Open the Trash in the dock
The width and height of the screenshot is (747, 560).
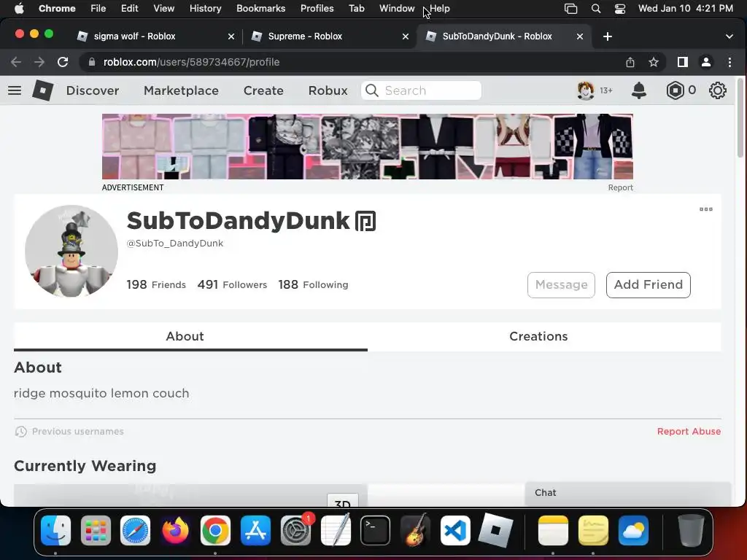[692, 530]
